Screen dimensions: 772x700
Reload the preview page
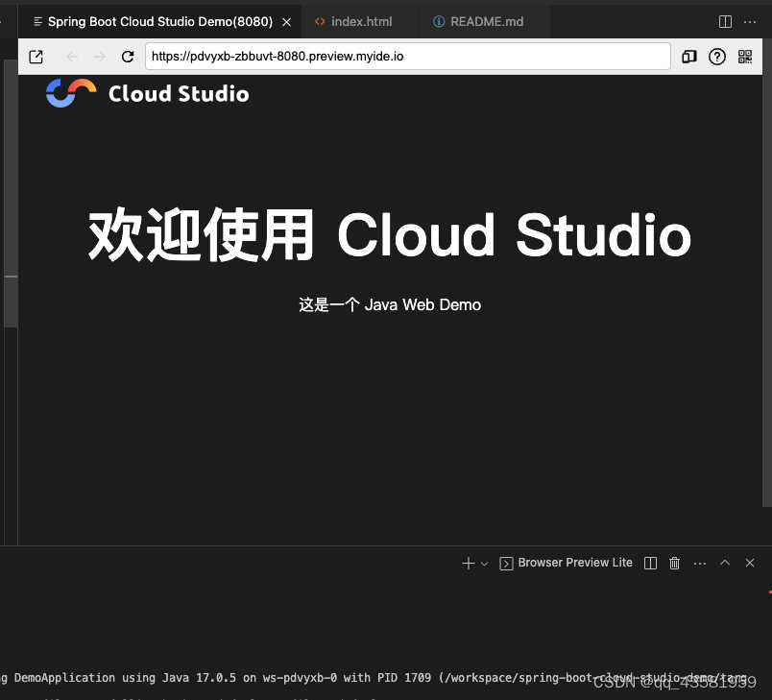coord(128,57)
